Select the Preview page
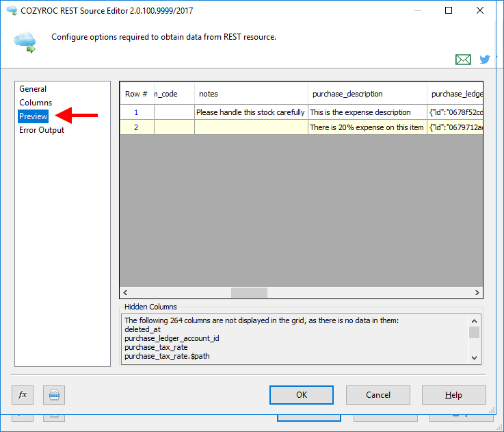 point(33,116)
